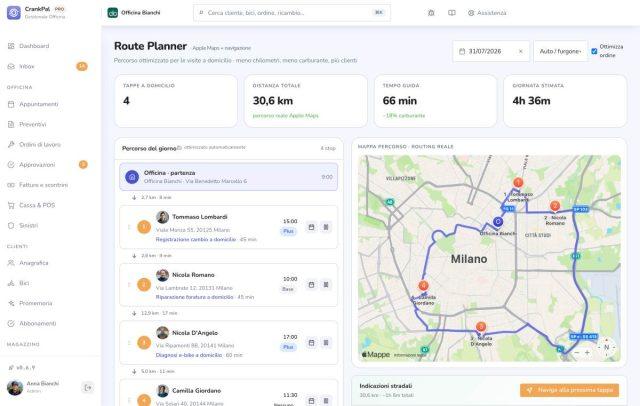The height and width of the screenshot is (406, 640).
Task: Click the rightmost action icon in Nicola Romano's row
Action: 326,285
